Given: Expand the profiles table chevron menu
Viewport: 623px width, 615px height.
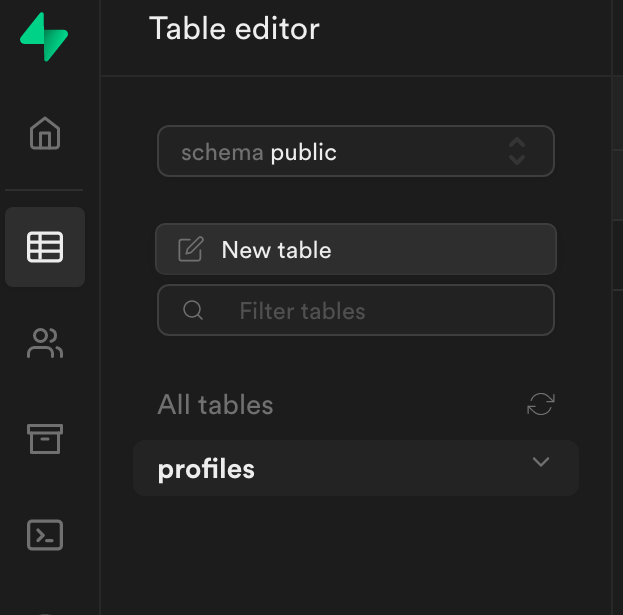Looking at the screenshot, I should tap(541, 462).
